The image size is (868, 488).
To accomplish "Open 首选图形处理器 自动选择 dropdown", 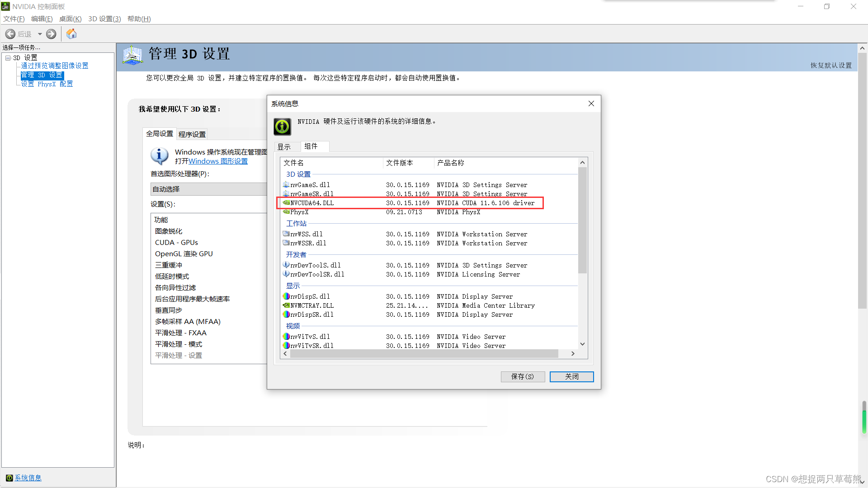I will point(209,189).
